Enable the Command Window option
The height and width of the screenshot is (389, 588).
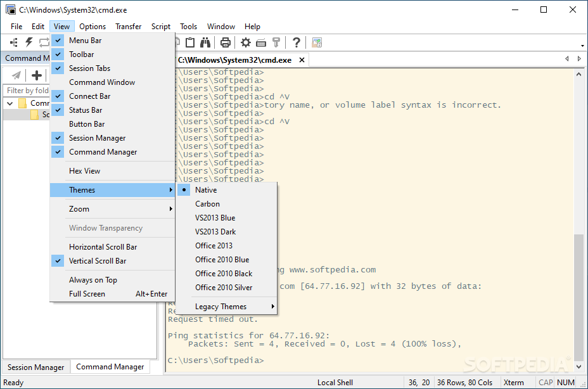click(x=113, y=82)
